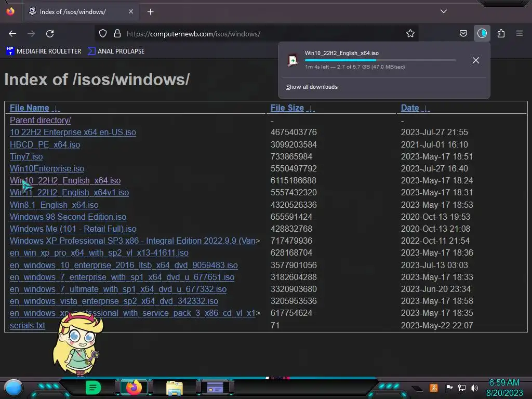The image size is (532, 399).
Task: Open the MEDIAFIRE ROULETTER bookmark
Action: pos(44,51)
